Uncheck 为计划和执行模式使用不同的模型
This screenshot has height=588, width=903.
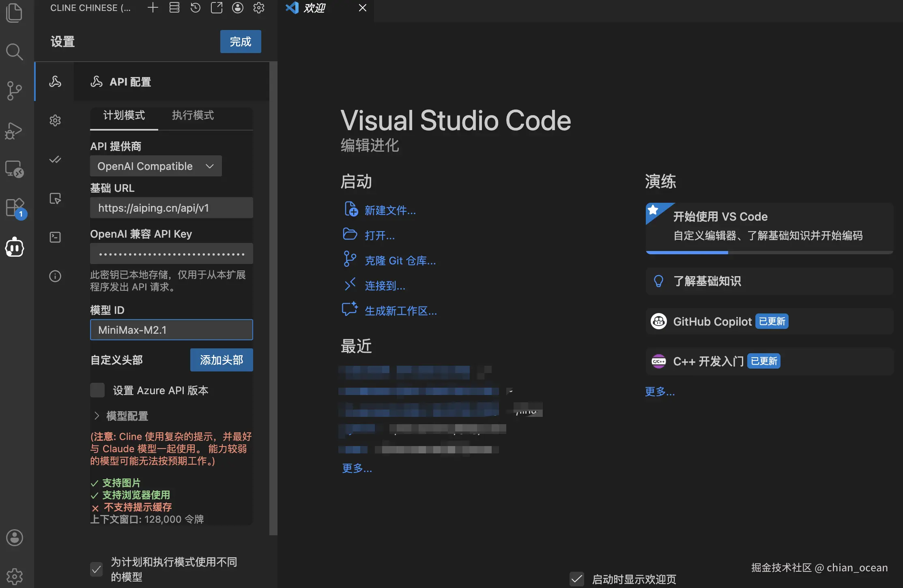pos(96,570)
